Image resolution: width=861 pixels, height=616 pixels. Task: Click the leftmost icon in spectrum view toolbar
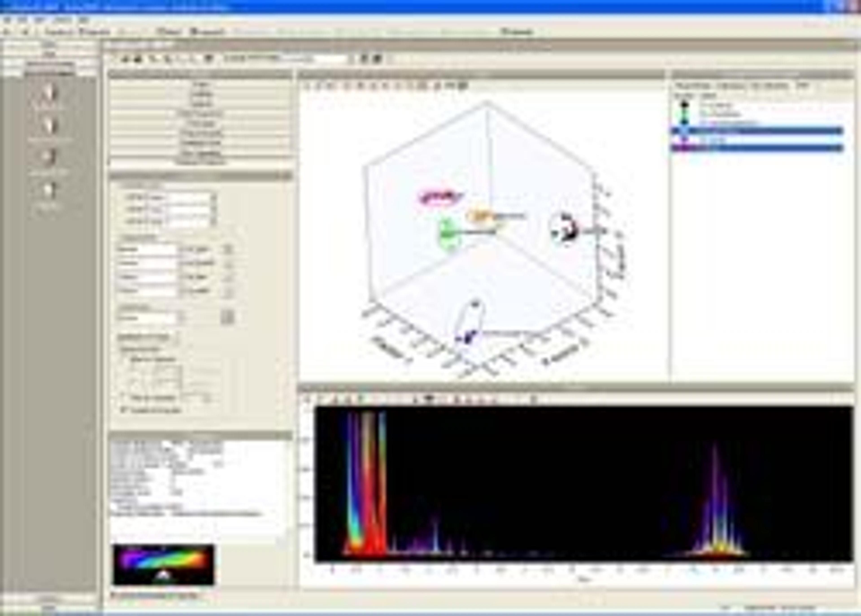click(308, 399)
